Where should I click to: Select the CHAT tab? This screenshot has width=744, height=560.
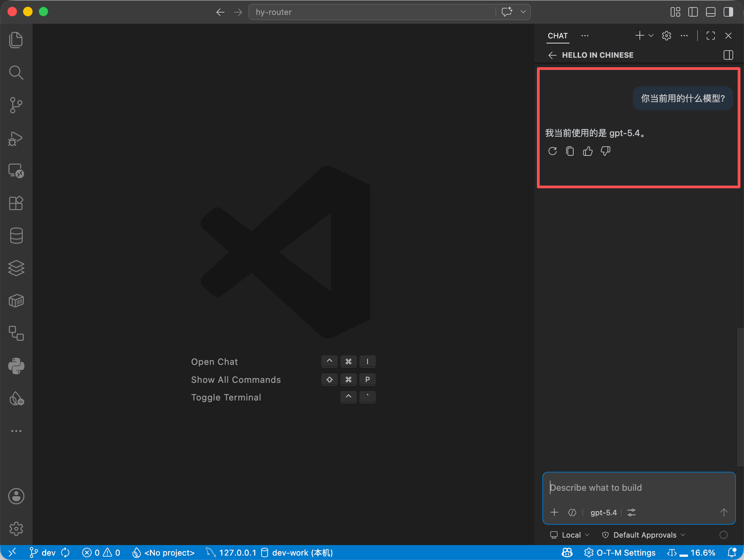[x=558, y=36]
